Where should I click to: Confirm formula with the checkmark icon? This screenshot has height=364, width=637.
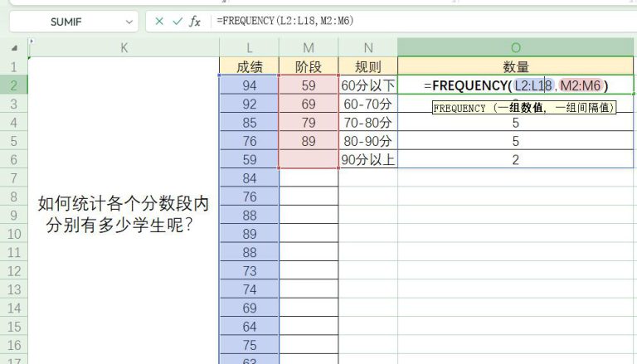[177, 22]
